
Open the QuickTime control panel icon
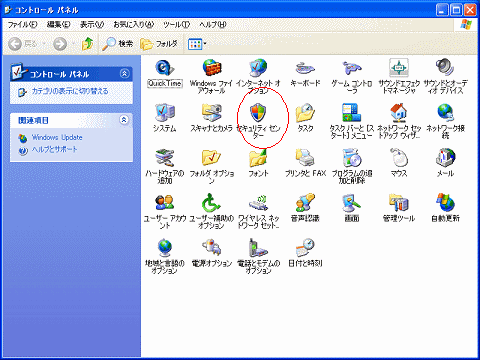point(165,68)
